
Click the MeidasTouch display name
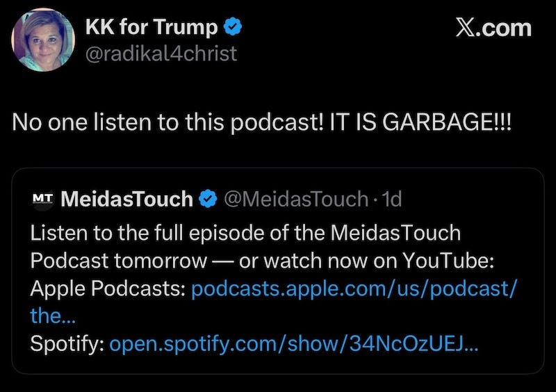pyautogui.click(x=126, y=199)
